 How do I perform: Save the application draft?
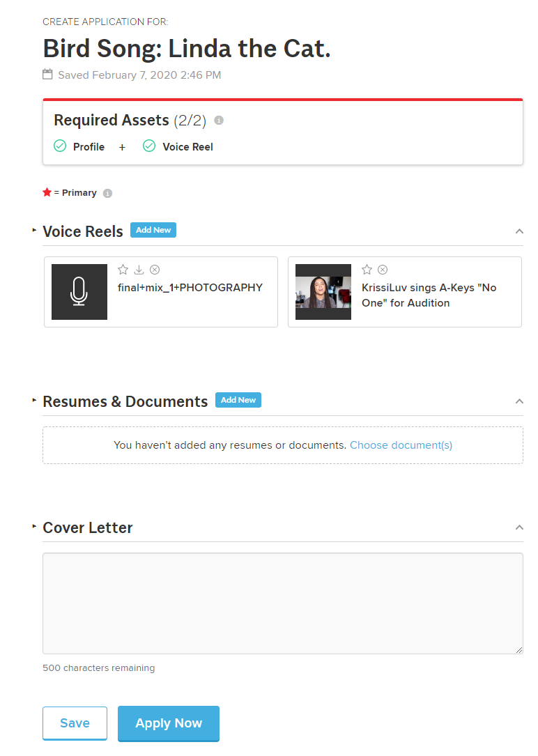[x=75, y=723]
